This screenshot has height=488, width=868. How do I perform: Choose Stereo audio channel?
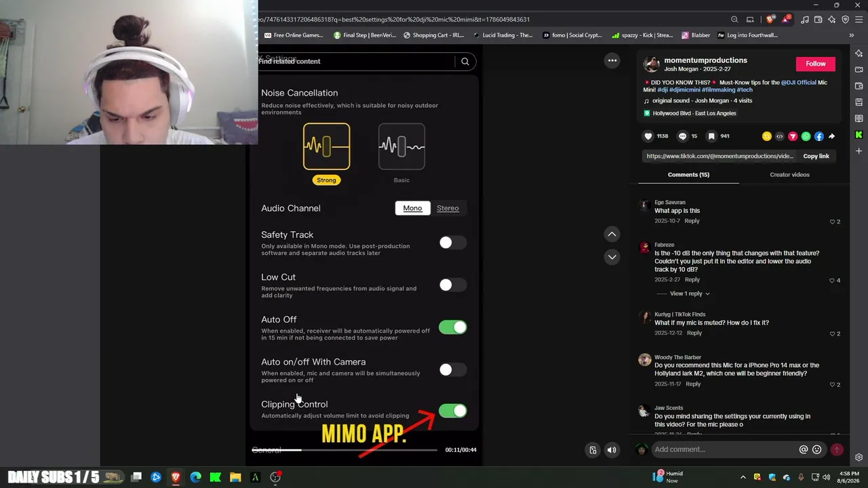[x=448, y=208]
